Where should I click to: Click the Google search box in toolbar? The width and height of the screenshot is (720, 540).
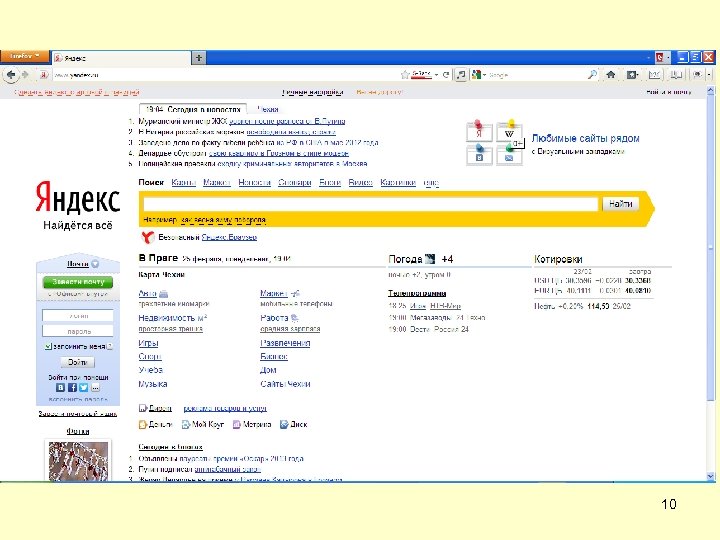click(537, 74)
